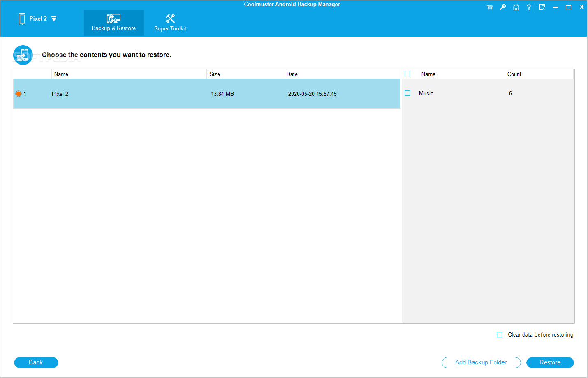
Task: Click the Super Toolkit tools icon
Action: pos(170,18)
